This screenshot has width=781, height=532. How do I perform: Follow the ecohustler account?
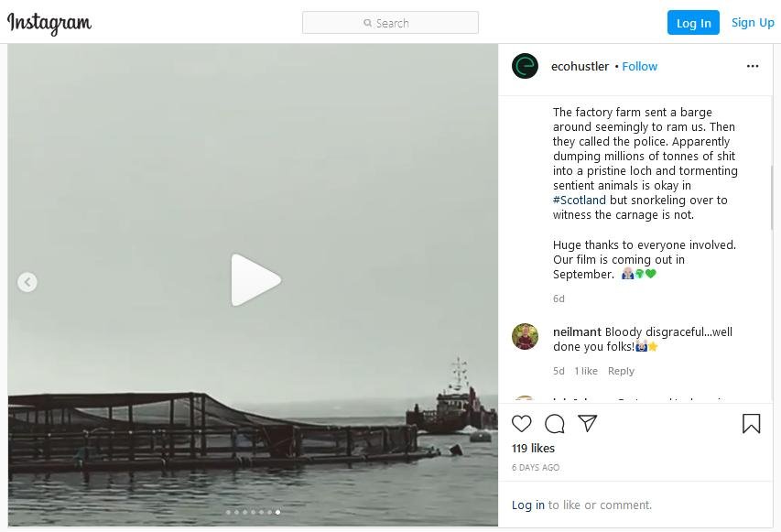click(639, 66)
